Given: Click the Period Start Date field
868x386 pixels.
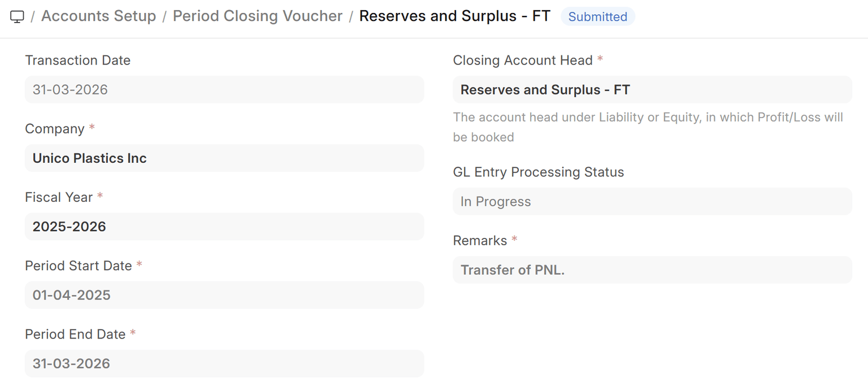Looking at the screenshot, I should pyautogui.click(x=224, y=295).
